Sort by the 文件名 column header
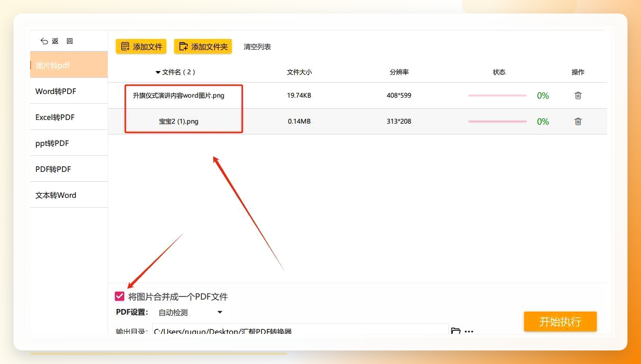 175,72
